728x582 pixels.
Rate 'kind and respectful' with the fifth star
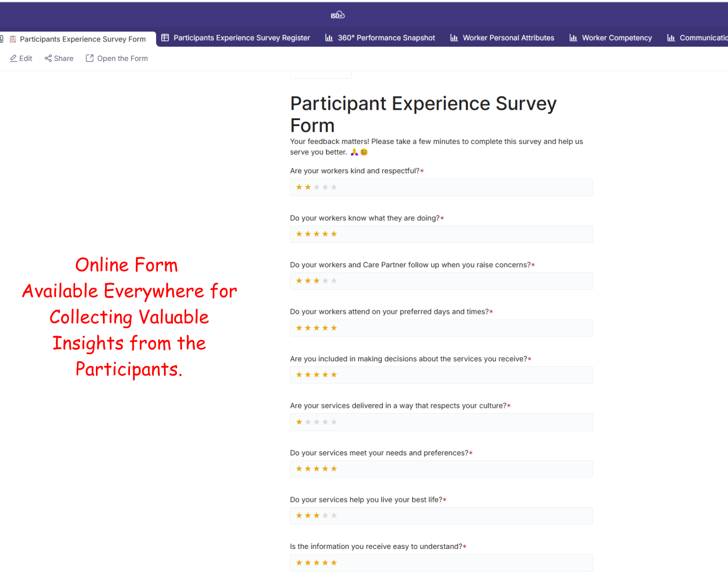[334, 187]
